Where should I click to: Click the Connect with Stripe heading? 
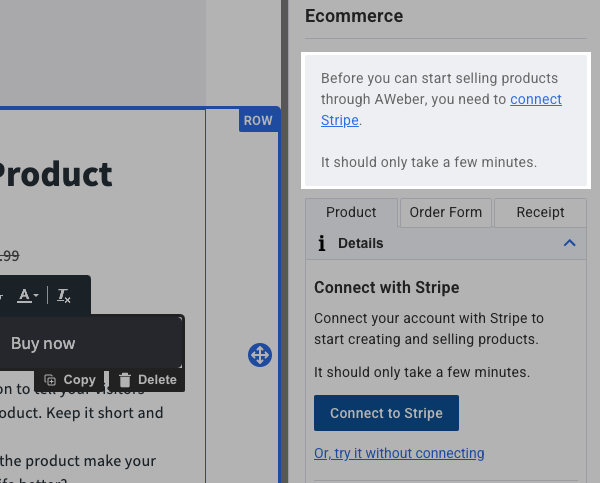[x=386, y=287]
